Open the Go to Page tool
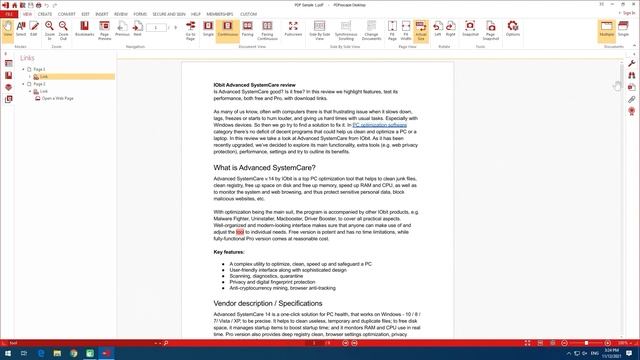The height and width of the screenshot is (360, 640). point(190,30)
